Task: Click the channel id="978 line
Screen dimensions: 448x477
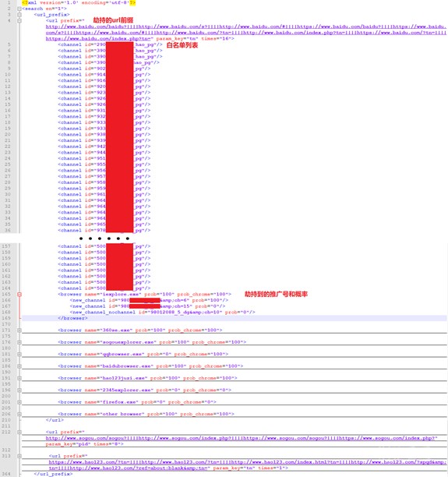Action: click(x=104, y=230)
